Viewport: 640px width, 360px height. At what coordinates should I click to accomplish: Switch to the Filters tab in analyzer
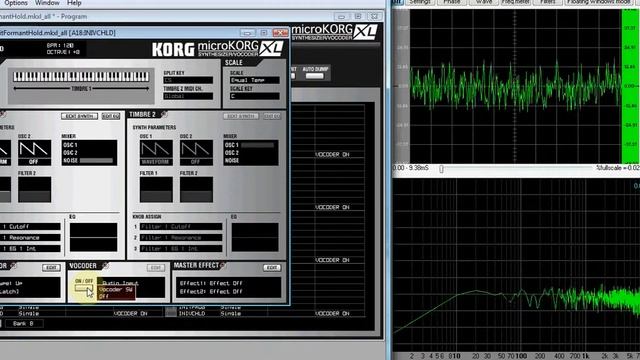548,2
